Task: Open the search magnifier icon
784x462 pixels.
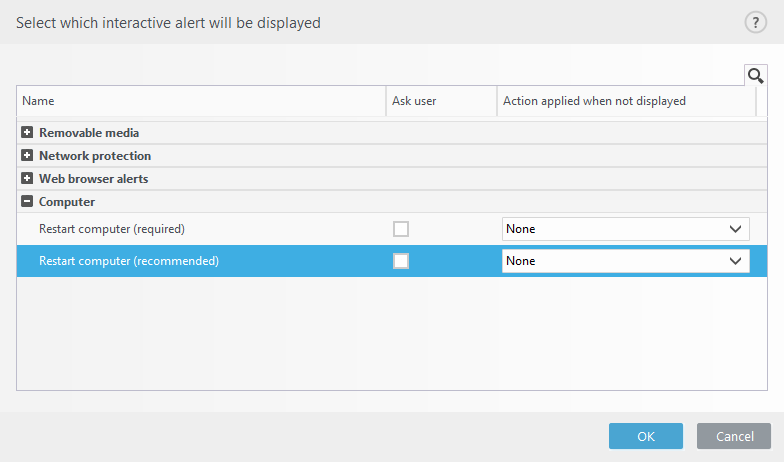Action: click(756, 76)
